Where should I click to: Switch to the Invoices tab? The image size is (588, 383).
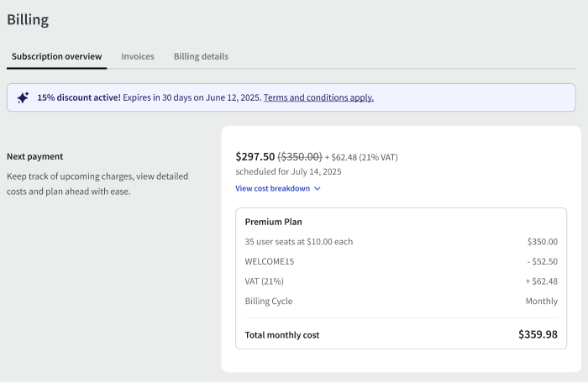[138, 56]
